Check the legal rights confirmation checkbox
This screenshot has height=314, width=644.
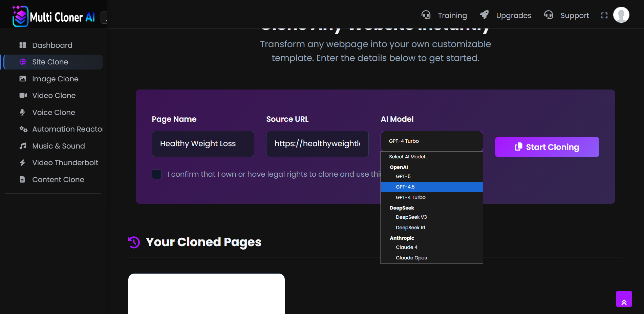click(157, 174)
